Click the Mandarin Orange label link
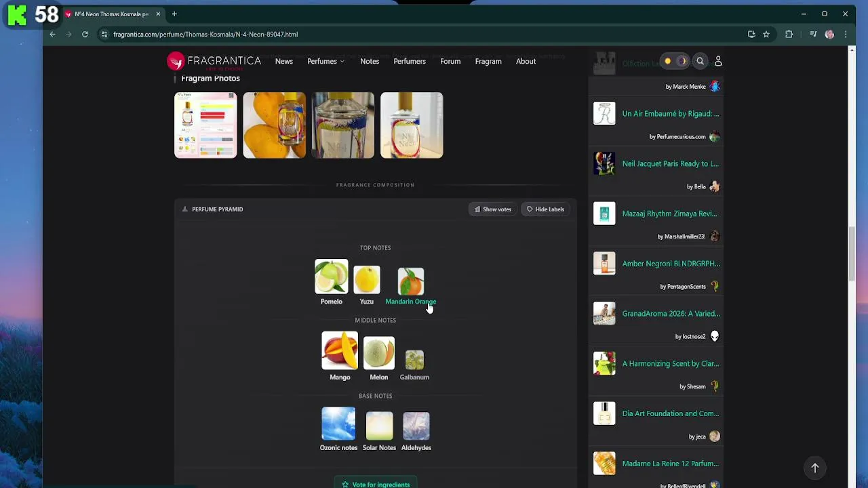The width and height of the screenshot is (868, 488). (x=411, y=302)
